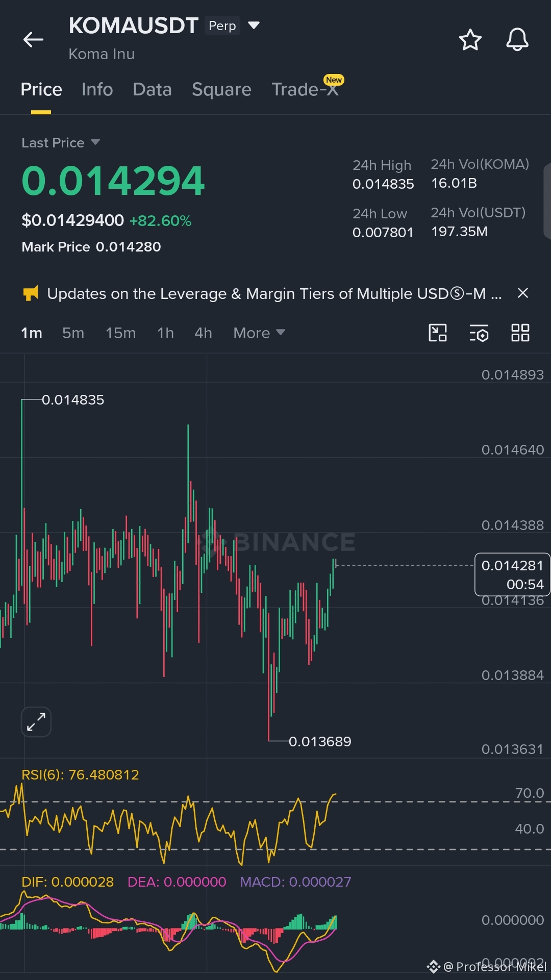Tap the DIF value label
The width and height of the screenshot is (551, 980).
[67, 882]
